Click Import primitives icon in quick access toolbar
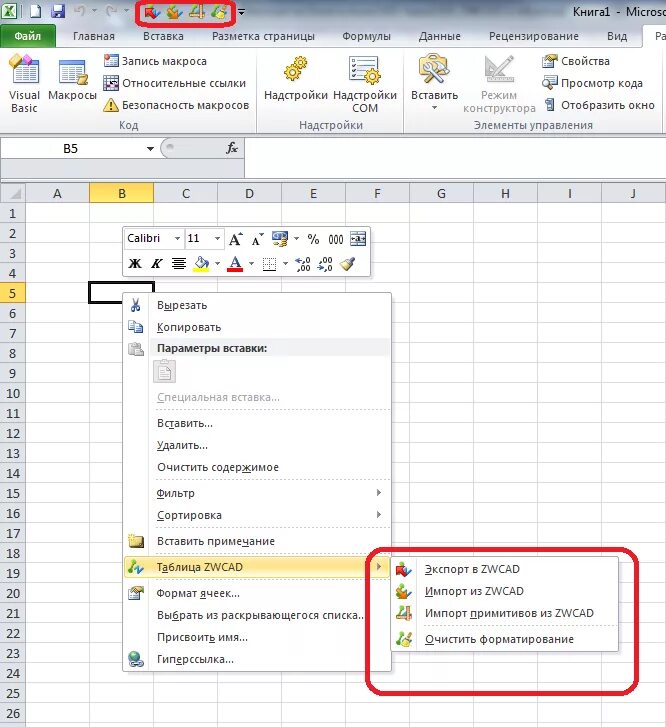Screen dimensions: 666x727 tap(197, 12)
